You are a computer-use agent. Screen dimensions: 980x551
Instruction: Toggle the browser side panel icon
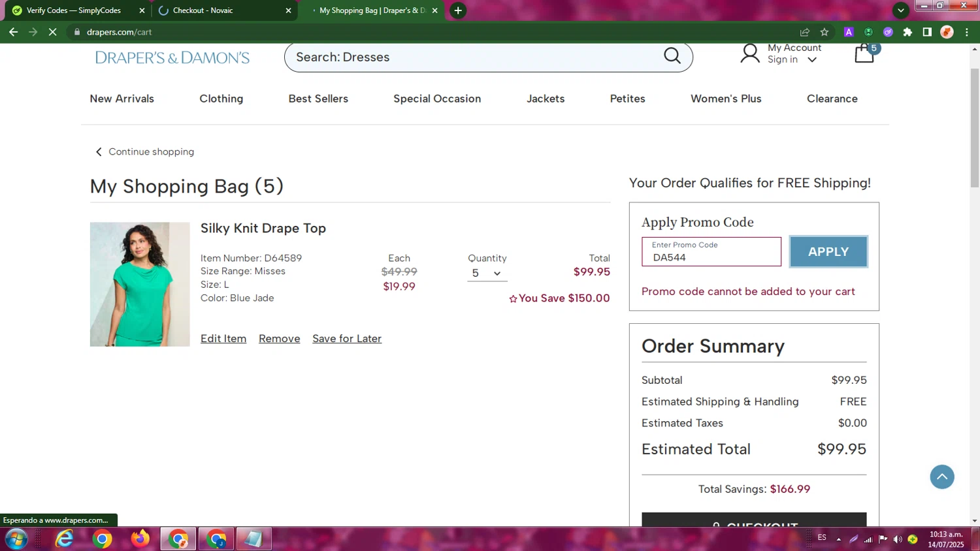click(x=927, y=32)
